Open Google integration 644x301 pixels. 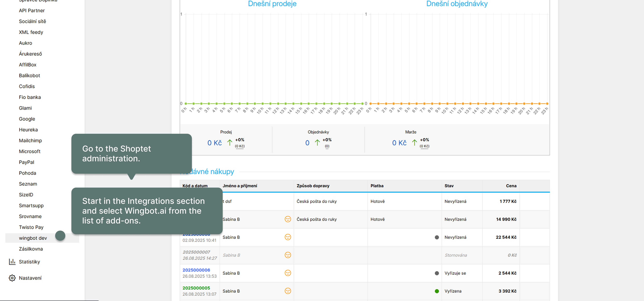[x=27, y=119]
